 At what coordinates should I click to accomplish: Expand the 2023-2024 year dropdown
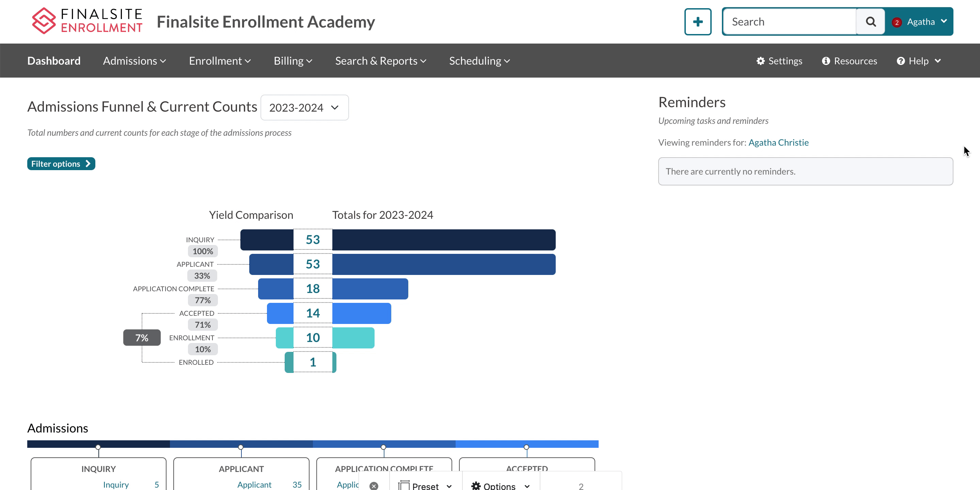tap(304, 108)
